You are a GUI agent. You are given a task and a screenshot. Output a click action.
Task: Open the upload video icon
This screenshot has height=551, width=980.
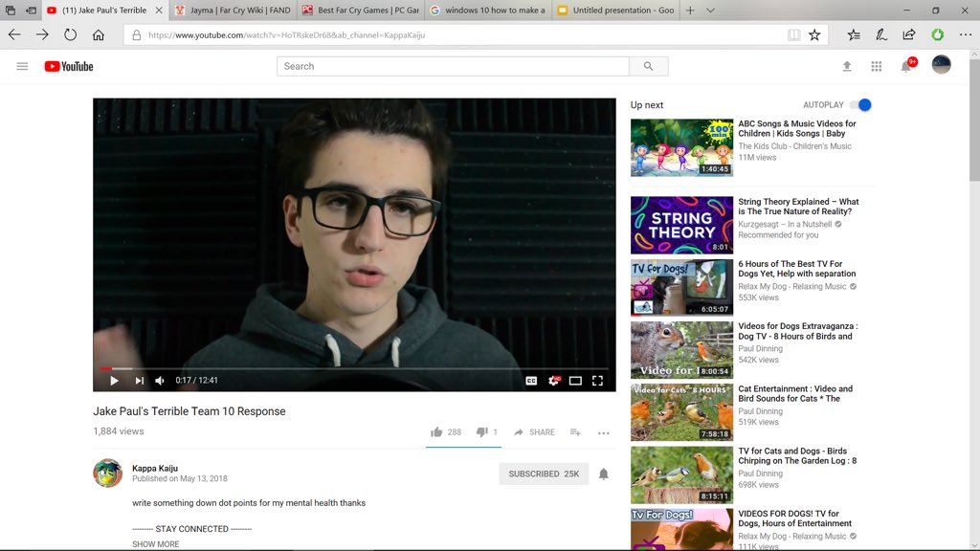click(847, 66)
